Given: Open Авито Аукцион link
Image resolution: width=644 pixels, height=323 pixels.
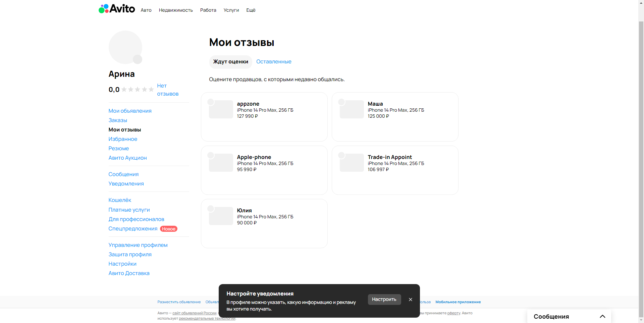Looking at the screenshot, I should (127, 158).
